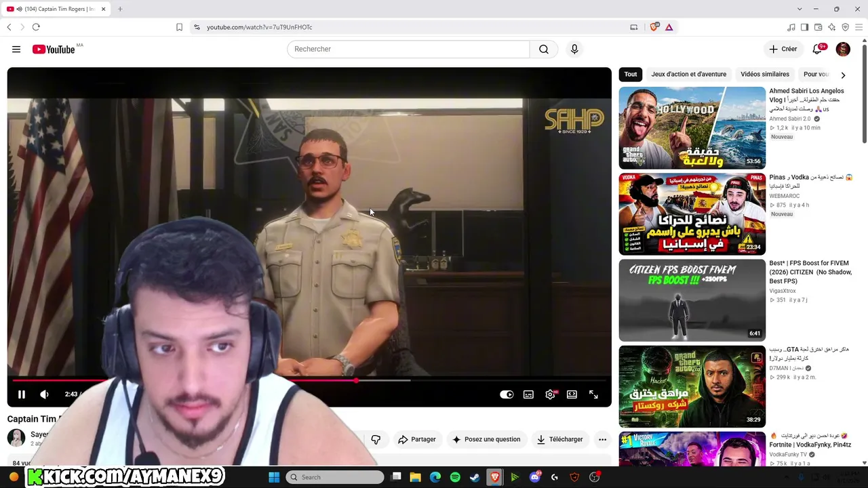
Task: Open VodkaFunky TV channel link
Action: [x=788, y=454]
